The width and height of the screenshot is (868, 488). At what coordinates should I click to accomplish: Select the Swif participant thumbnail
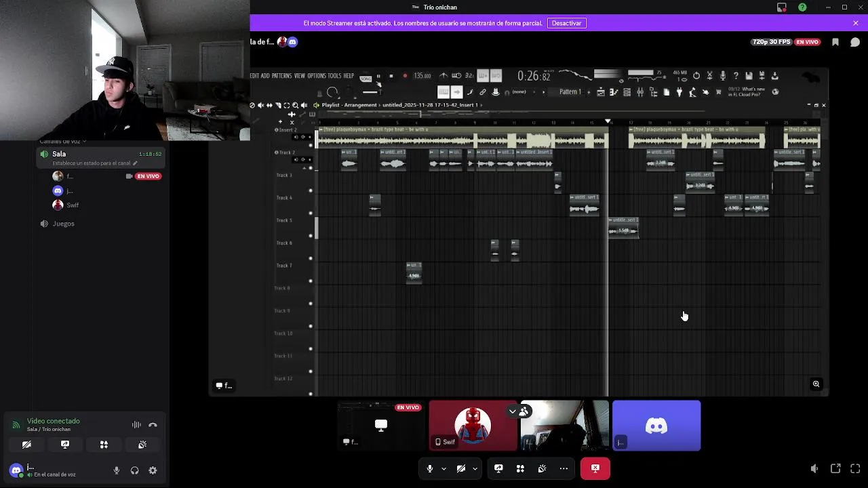[473, 426]
